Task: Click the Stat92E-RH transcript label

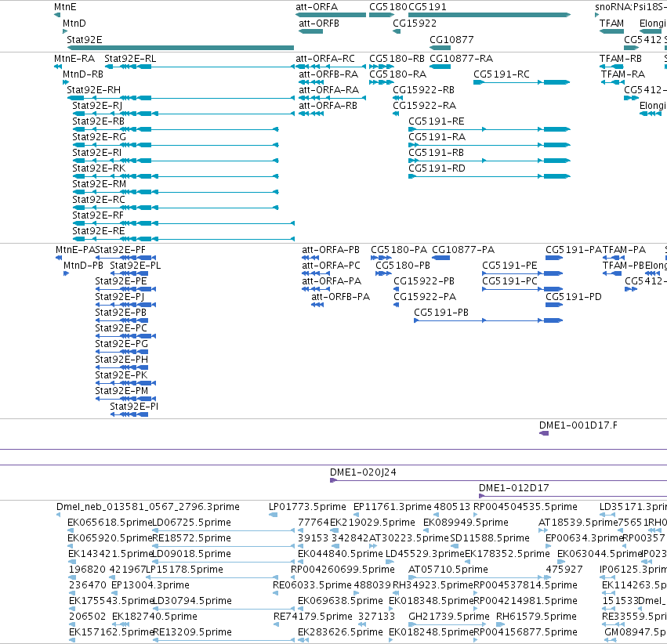Action: coord(93,89)
